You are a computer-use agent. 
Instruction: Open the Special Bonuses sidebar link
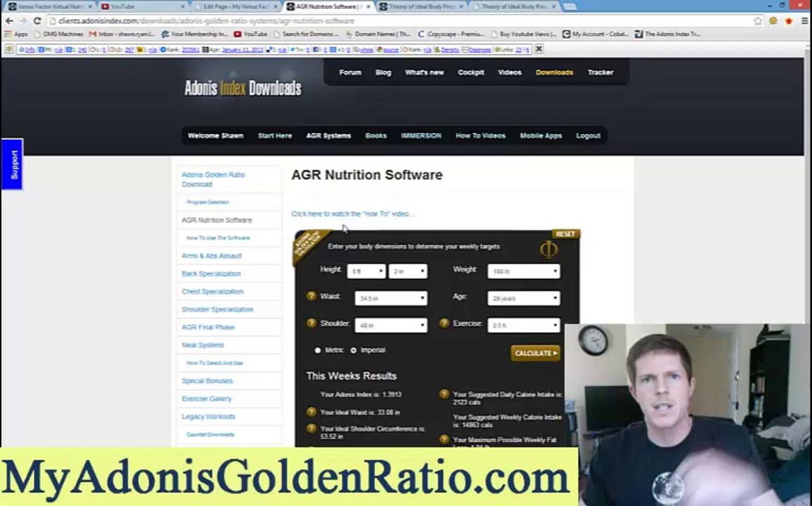[x=207, y=381]
